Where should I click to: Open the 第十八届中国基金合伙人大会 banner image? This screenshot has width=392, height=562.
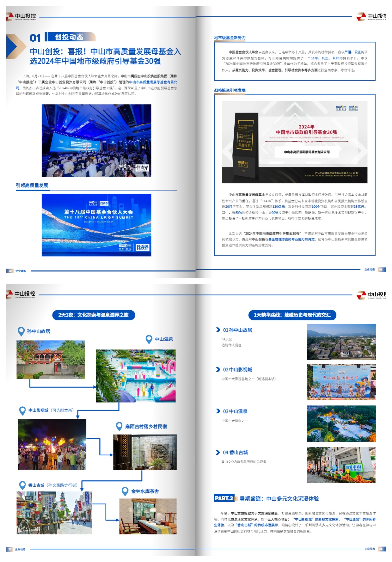pyautogui.click(x=96, y=225)
